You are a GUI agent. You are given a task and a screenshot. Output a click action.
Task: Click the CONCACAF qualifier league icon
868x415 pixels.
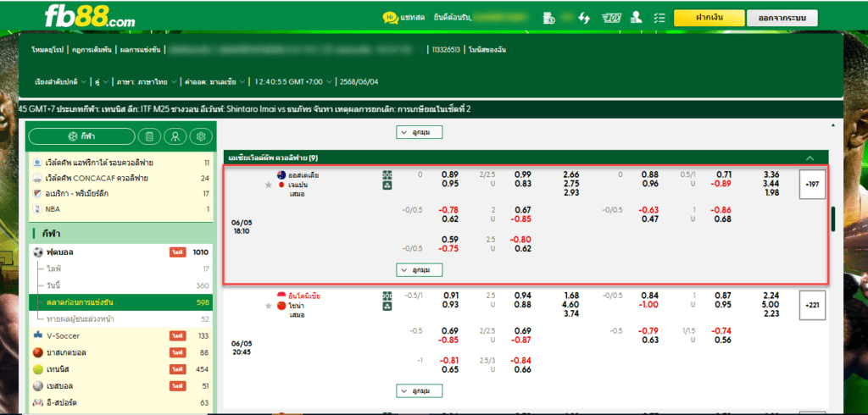point(36,178)
